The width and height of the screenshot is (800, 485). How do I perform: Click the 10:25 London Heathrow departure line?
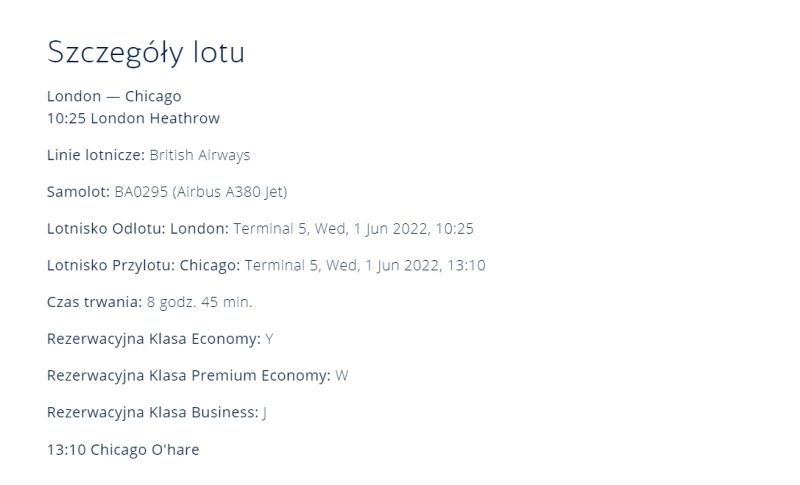click(133, 118)
